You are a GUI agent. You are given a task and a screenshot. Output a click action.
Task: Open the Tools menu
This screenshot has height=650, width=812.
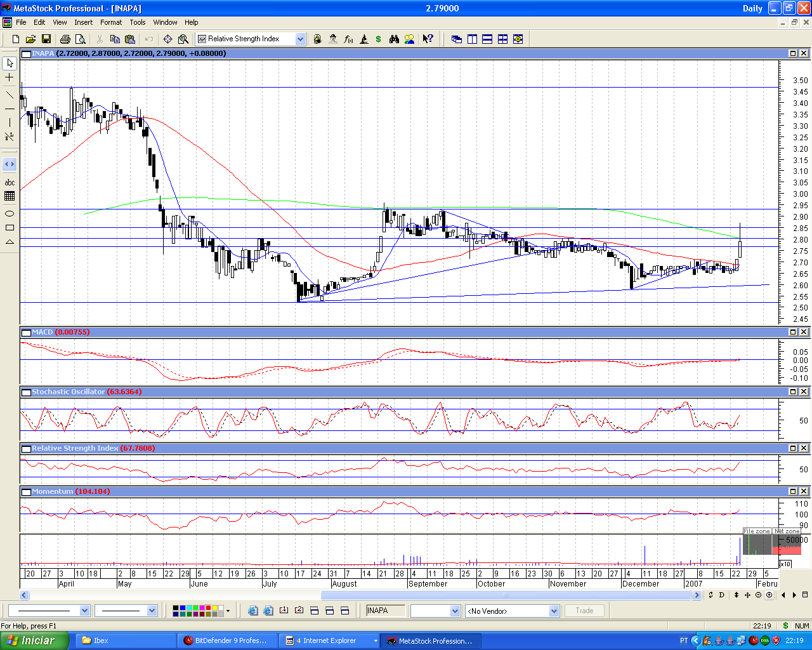(x=138, y=22)
